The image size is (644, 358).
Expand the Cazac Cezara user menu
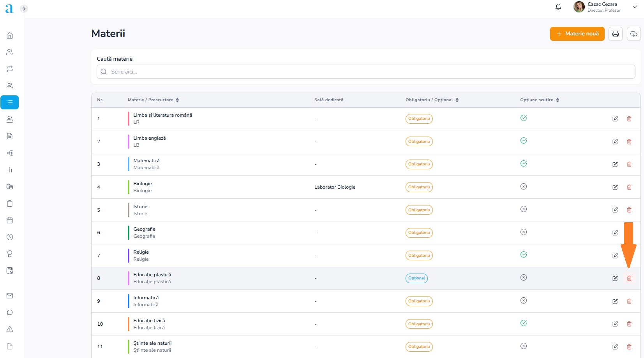coord(634,7)
